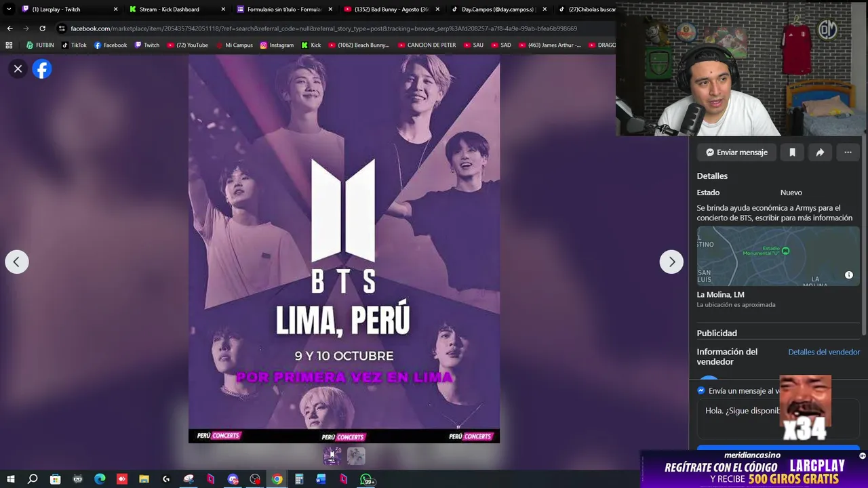Share the listing with arrow icon
868x488 pixels.
tap(820, 152)
